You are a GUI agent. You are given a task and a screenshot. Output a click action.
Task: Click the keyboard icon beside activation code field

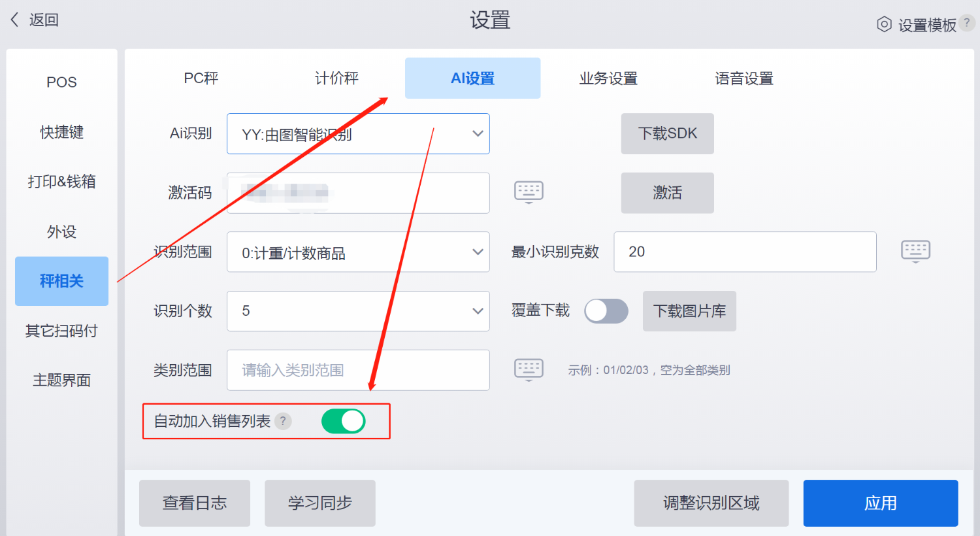529,192
